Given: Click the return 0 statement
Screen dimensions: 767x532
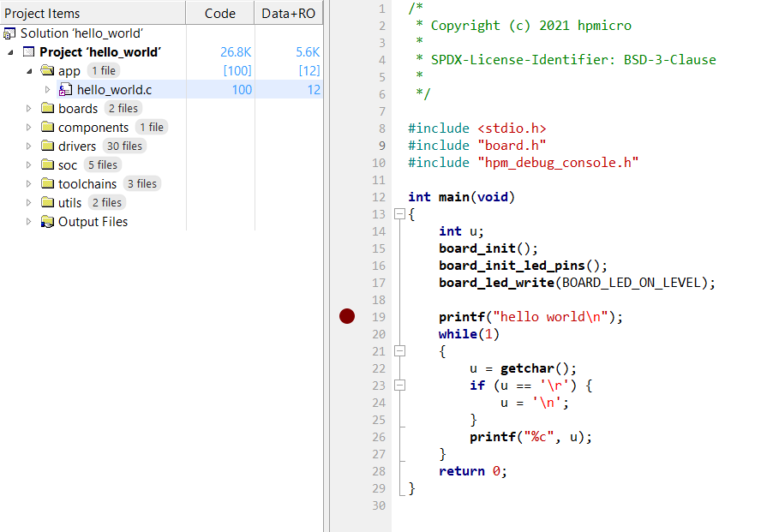Looking at the screenshot, I should 472,471.
